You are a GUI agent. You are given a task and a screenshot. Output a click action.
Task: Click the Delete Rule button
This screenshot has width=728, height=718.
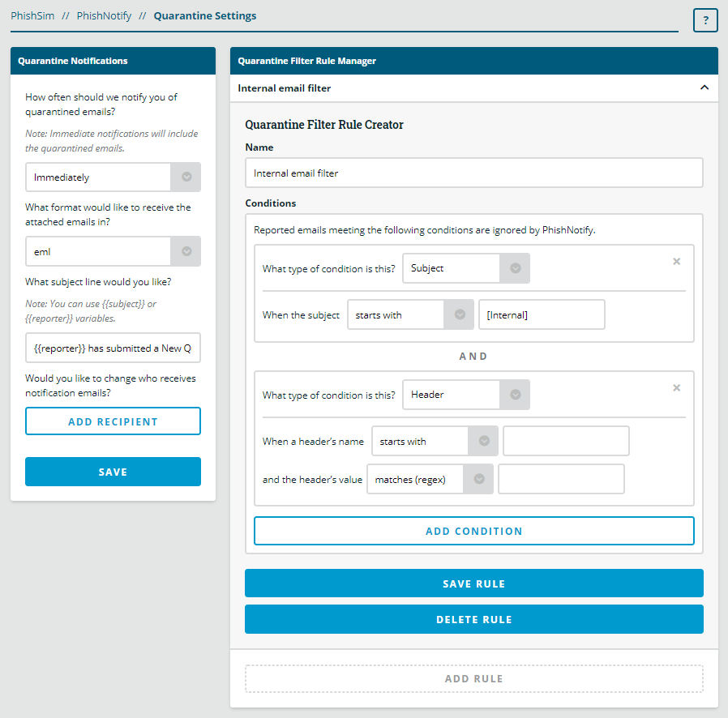pos(473,619)
